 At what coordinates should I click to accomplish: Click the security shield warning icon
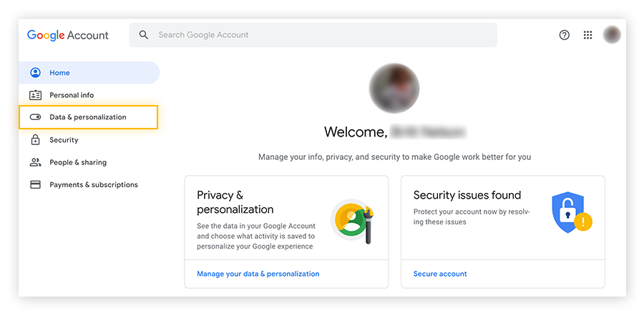point(571,212)
